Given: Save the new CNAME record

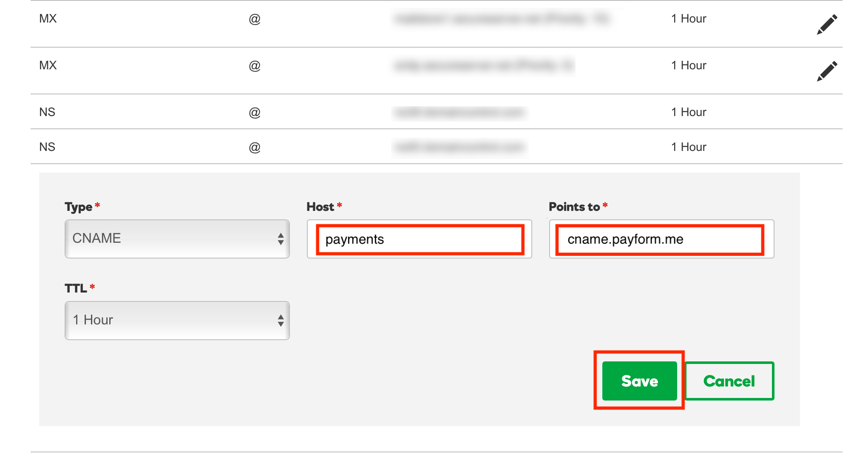Looking at the screenshot, I should (639, 381).
